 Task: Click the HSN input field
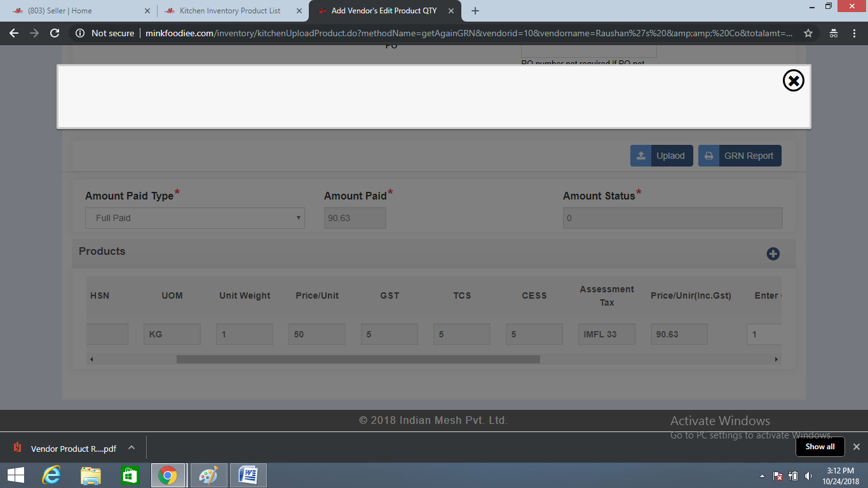107,334
